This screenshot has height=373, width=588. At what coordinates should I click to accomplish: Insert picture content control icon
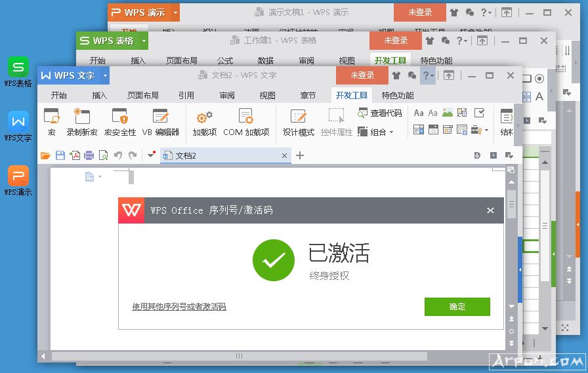point(448,112)
